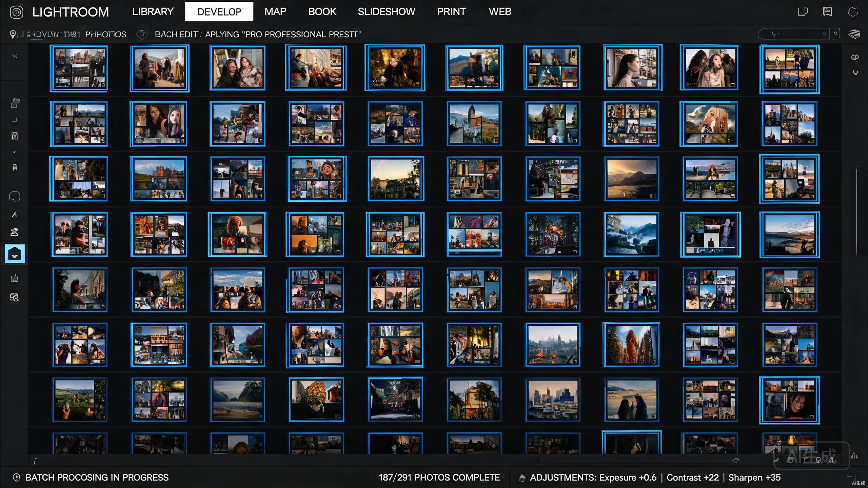Select the sunset sky over rooftops thumbnail
Screen dimensions: 868x488
point(396,179)
